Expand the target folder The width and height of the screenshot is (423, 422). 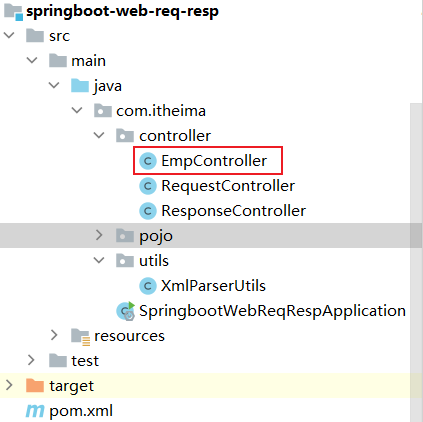[9, 385]
